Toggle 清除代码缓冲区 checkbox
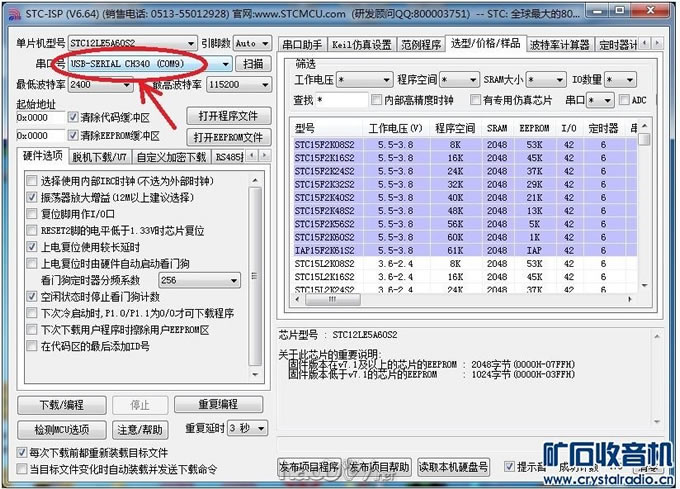The width and height of the screenshot is (680, 489). coord(72,117)
